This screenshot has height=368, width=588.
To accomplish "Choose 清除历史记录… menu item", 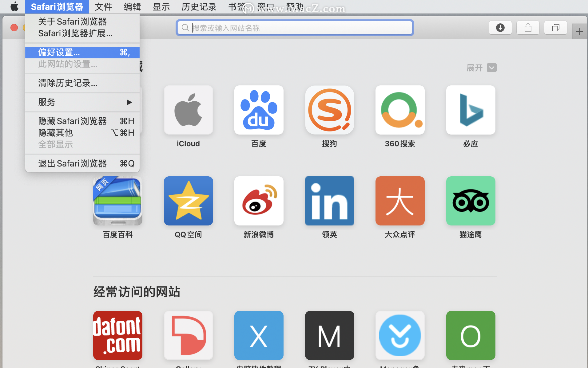I will (x=82, y=83).
